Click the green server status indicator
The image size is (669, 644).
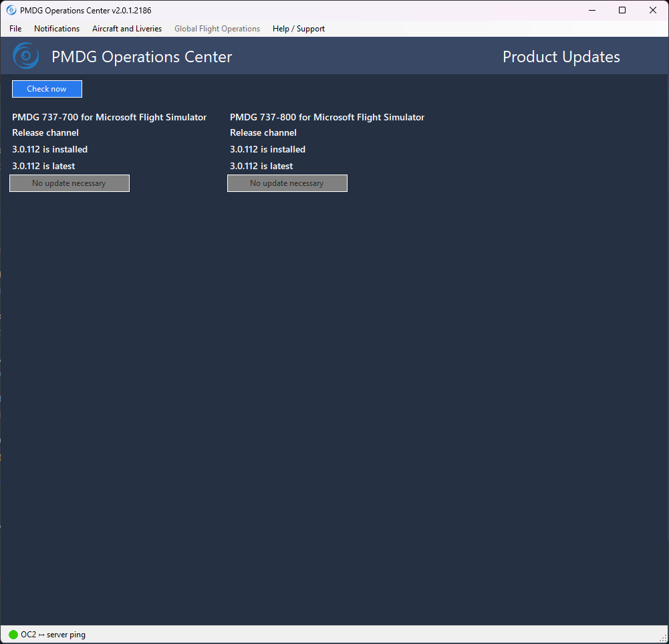click(x=13, y=635)
